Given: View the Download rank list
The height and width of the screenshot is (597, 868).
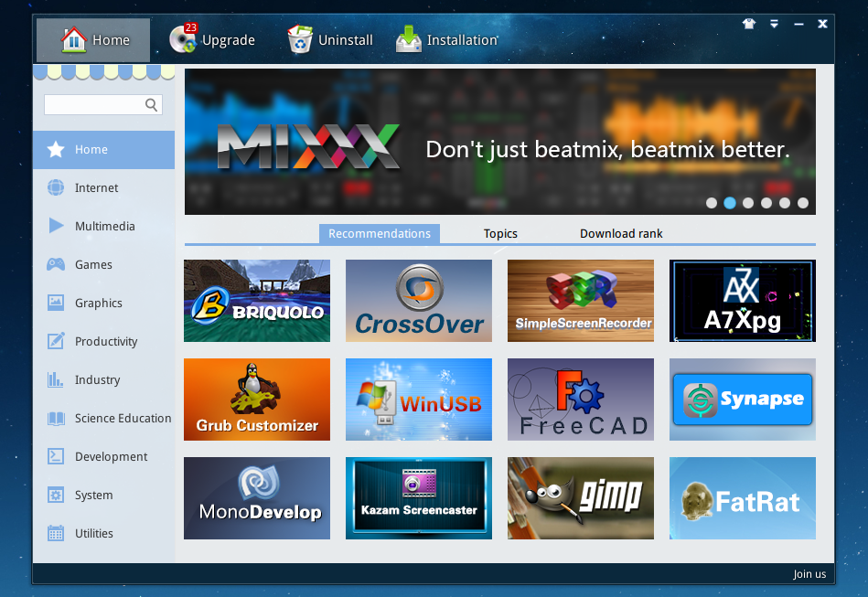Looking at the screenshot, I should pos(621,233).
